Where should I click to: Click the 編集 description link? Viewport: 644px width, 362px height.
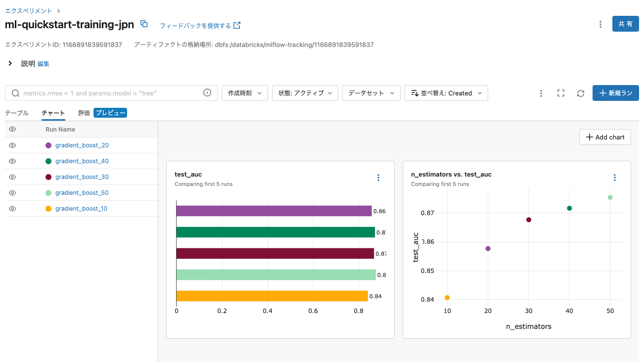44,64
